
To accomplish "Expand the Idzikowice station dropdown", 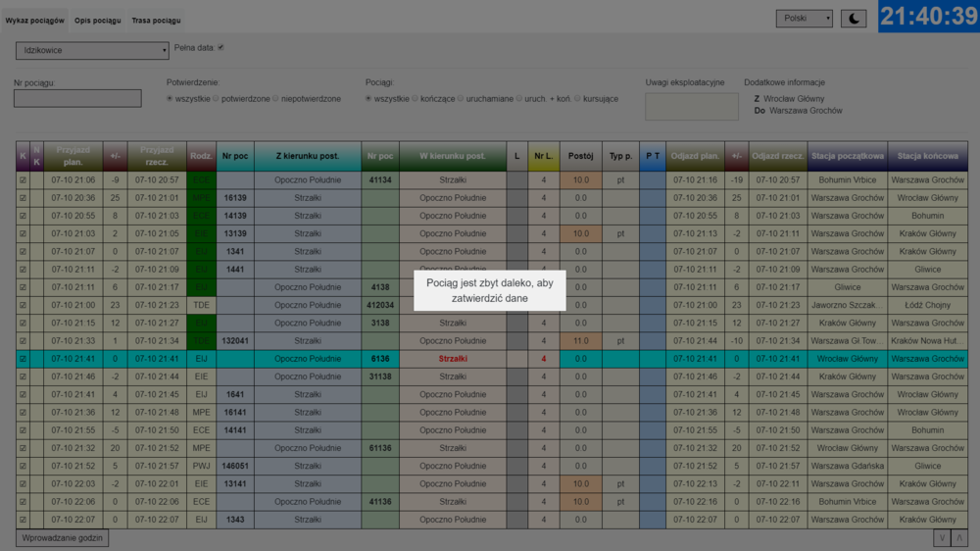I will [x=92, y=50].
